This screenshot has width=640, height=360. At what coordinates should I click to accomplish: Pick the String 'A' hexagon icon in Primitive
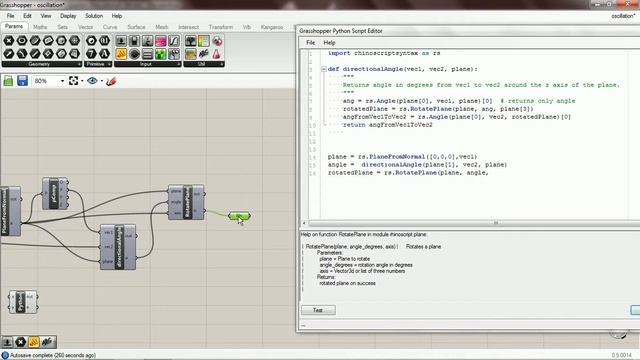coord(104,53)
